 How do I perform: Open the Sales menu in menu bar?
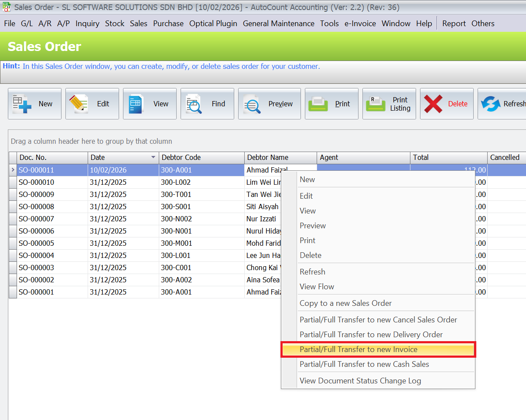139,24
